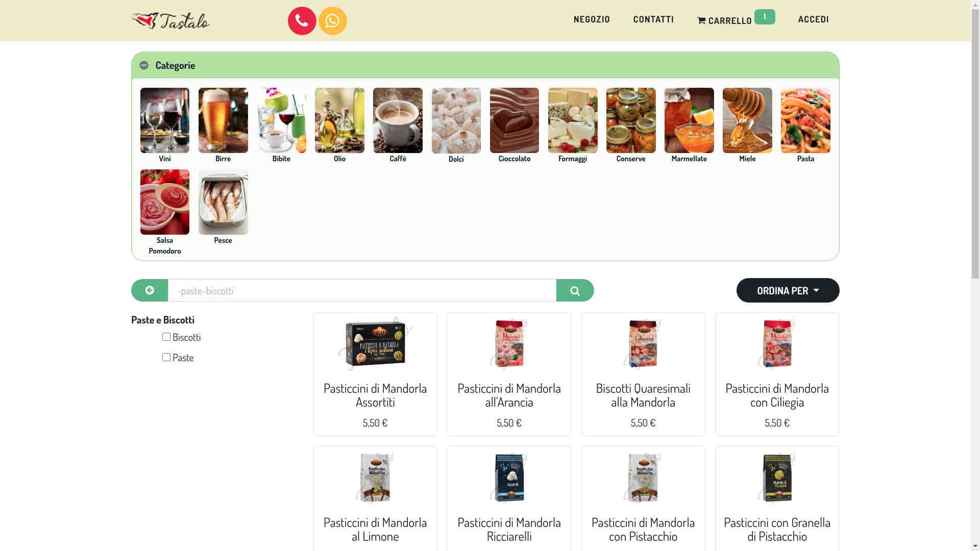Screen dimensions: 980x551
Task: Open the Cioccolato category image
Action: pos(514,120)
